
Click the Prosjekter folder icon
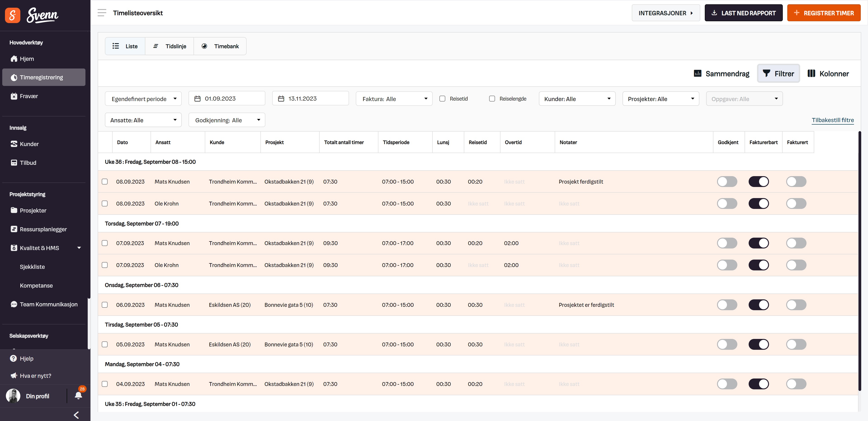coord(14,210)
